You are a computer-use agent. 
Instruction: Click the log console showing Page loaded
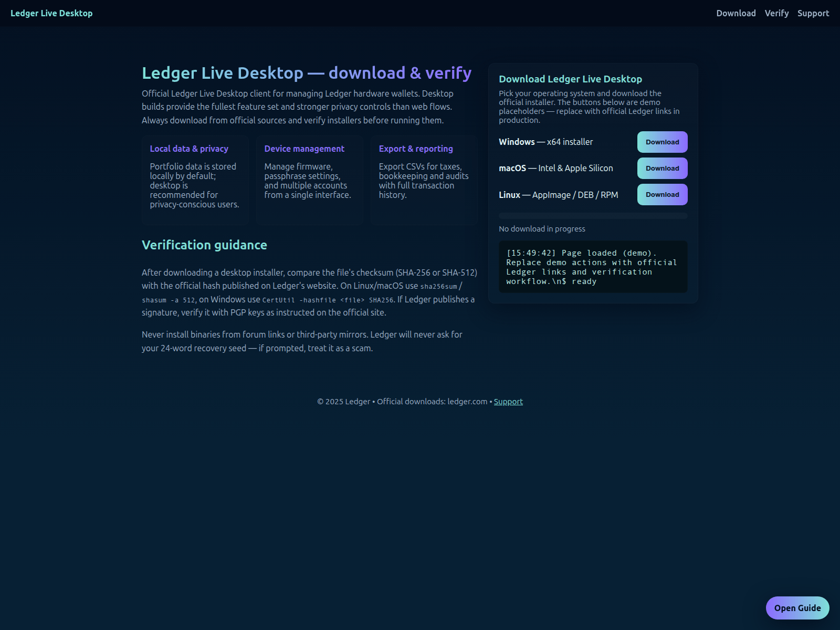(593, 267)
